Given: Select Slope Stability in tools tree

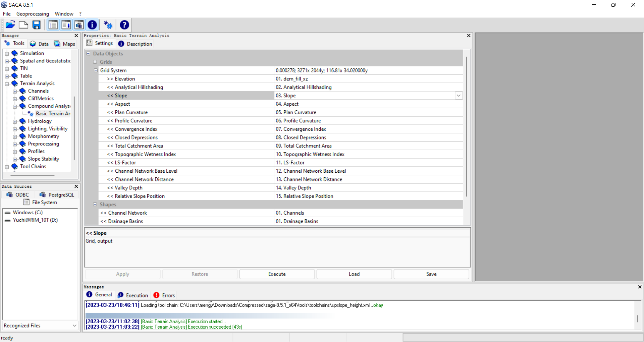Looking at the screenshot, I should (44, 159).
